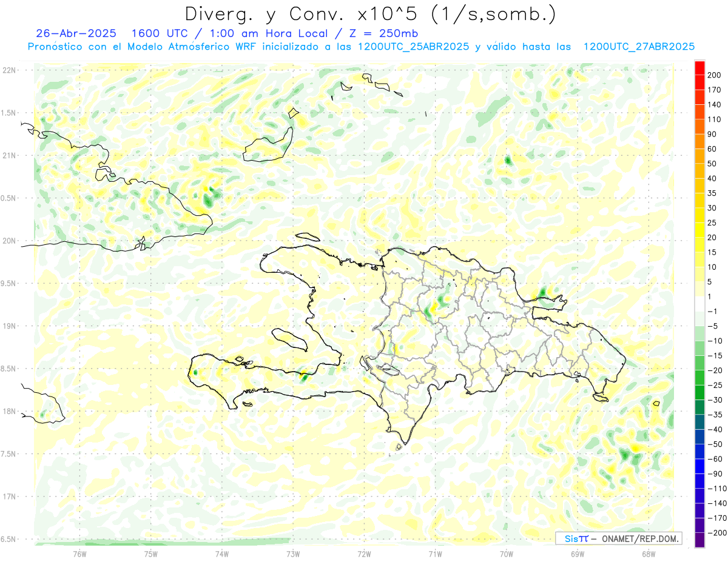The width and height of the screenshot is (728, 562).
Task: Click the positive '15' value on the color scale
Action: pyautogui.click(x=712, y=252)
